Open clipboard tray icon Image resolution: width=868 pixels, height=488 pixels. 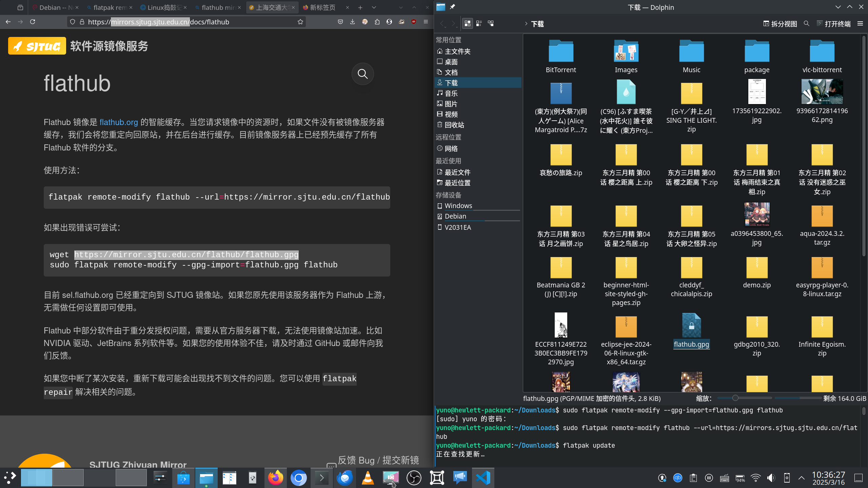693,478
